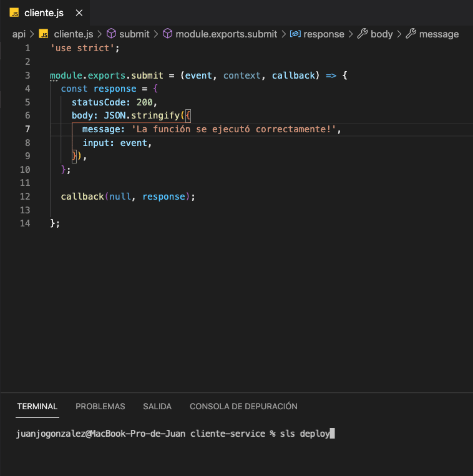The image size is (473, 476).
Task: Close the cliente.js tab
Action: 79,12
